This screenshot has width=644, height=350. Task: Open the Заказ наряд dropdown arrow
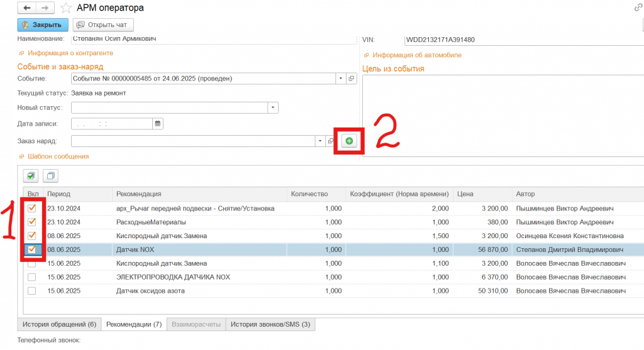coord(319,141)
